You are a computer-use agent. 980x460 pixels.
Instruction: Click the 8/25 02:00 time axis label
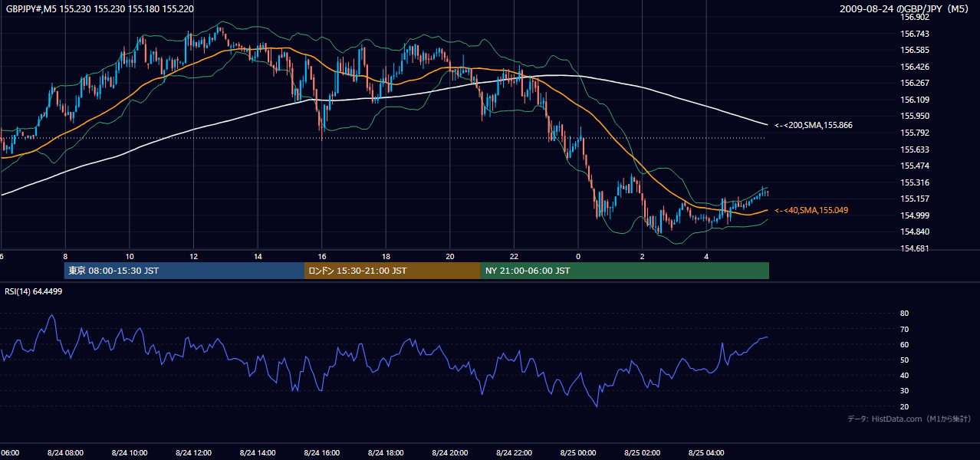642,452
